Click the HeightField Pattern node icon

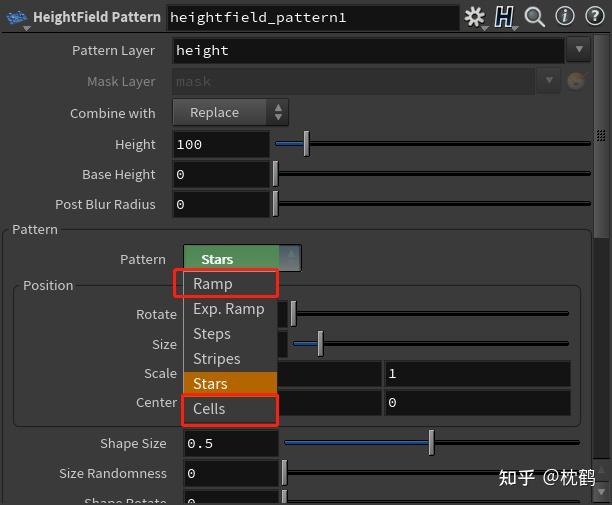(x=17, y=17)
